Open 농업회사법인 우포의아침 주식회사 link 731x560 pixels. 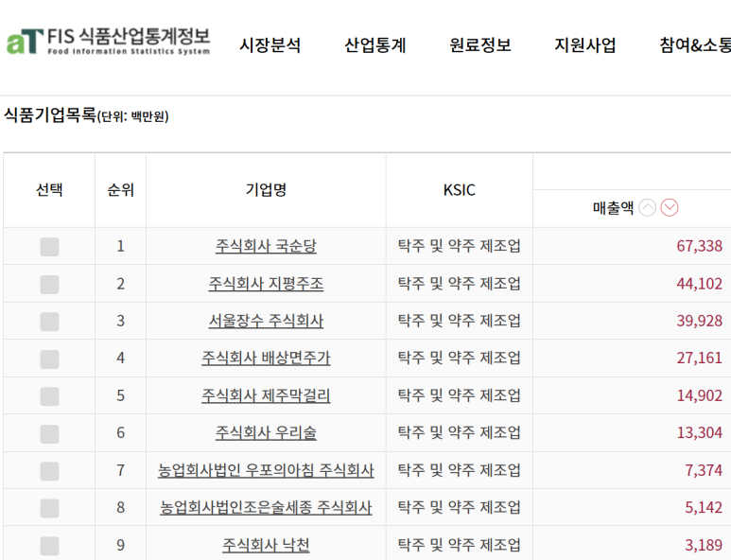pyautogui.click(x=266, y=470)
